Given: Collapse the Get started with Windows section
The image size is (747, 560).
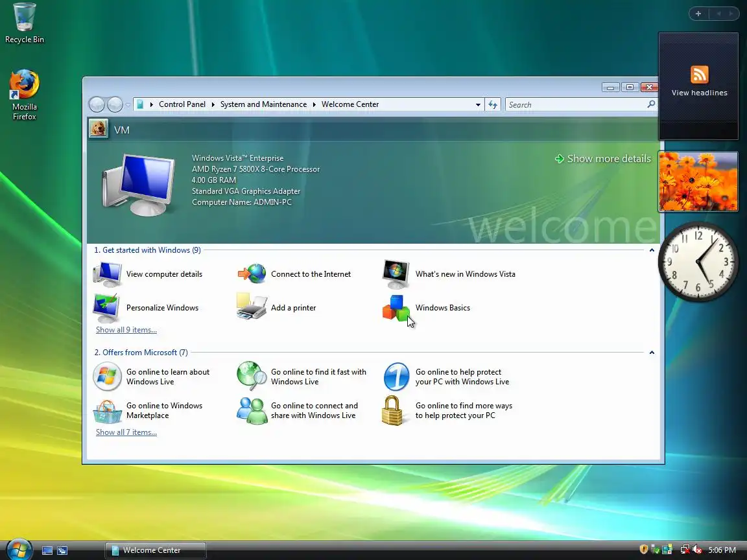Looking at the screenshot, I should [652, 250].
